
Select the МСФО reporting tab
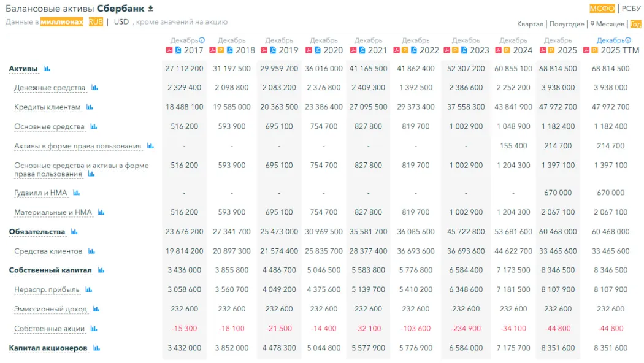pos(602,9)
